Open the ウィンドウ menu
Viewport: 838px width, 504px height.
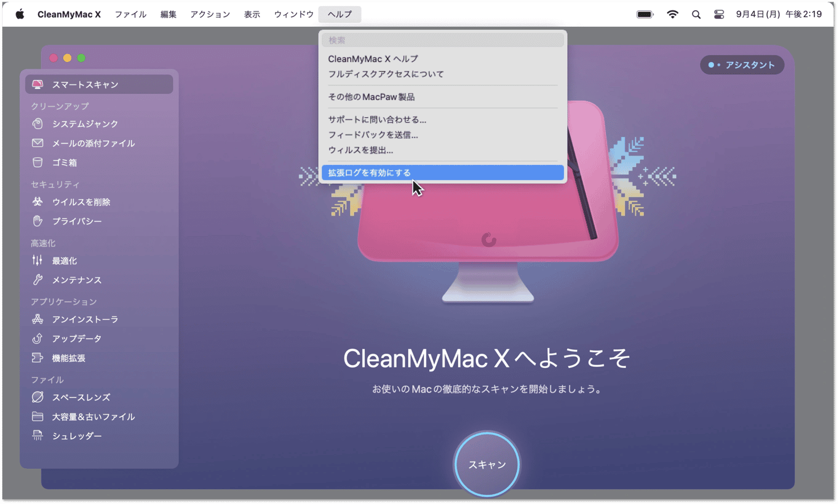[294, 14]
